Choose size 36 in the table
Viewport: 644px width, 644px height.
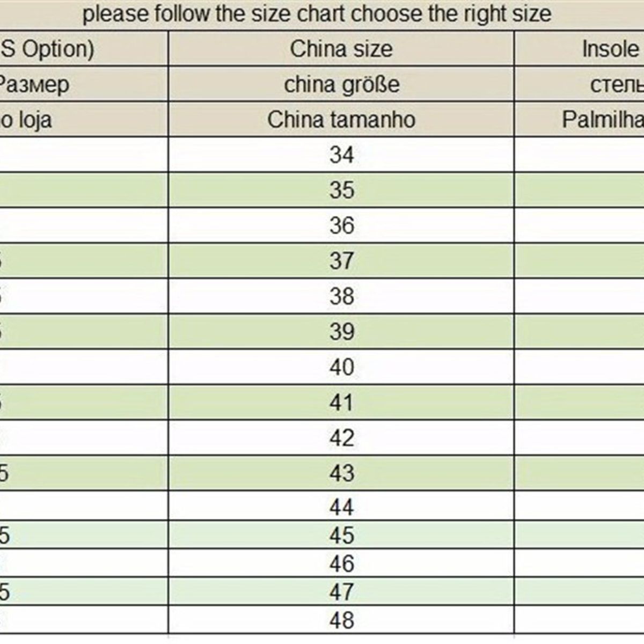coord(341,225)
